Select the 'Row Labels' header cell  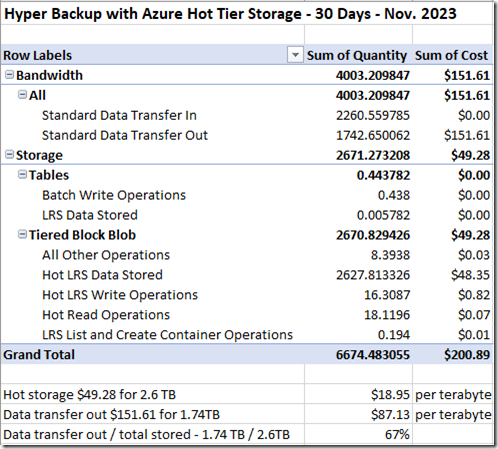37,55
